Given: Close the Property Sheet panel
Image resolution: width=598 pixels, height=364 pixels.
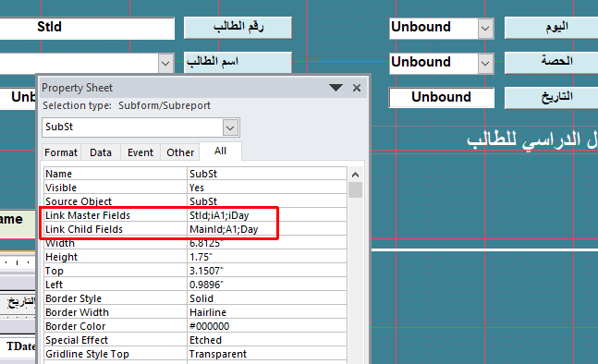Looking at the screenshot, I should (x=357, y=88).
